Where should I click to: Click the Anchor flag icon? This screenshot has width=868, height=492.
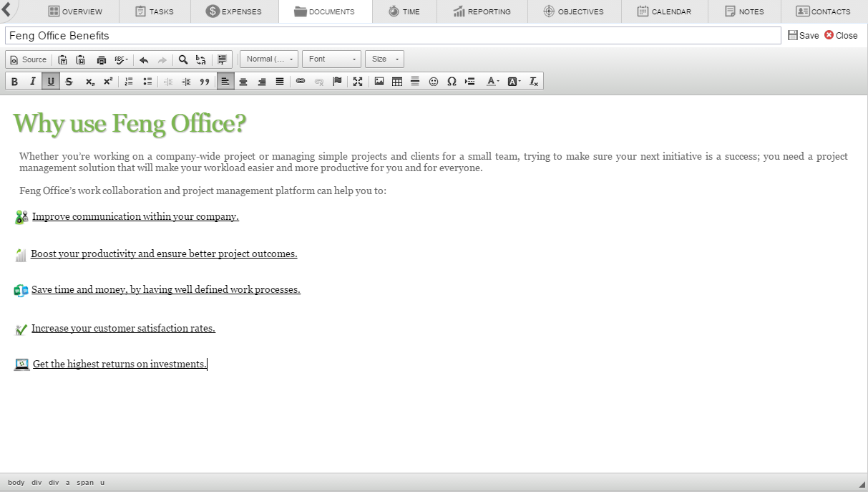337,82
